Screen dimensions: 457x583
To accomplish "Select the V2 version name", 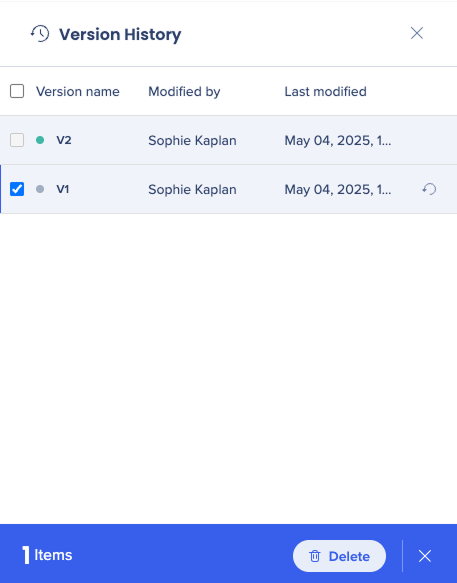I will coord(64,140).
